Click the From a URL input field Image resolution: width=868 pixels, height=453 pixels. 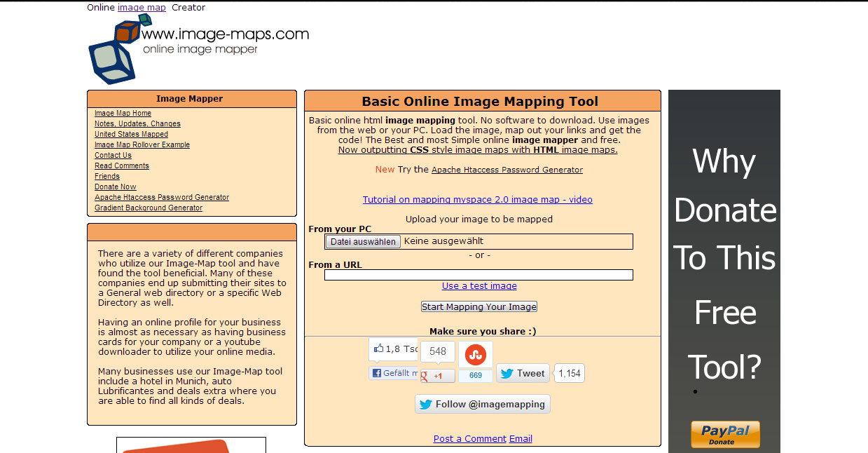(478, 275)
